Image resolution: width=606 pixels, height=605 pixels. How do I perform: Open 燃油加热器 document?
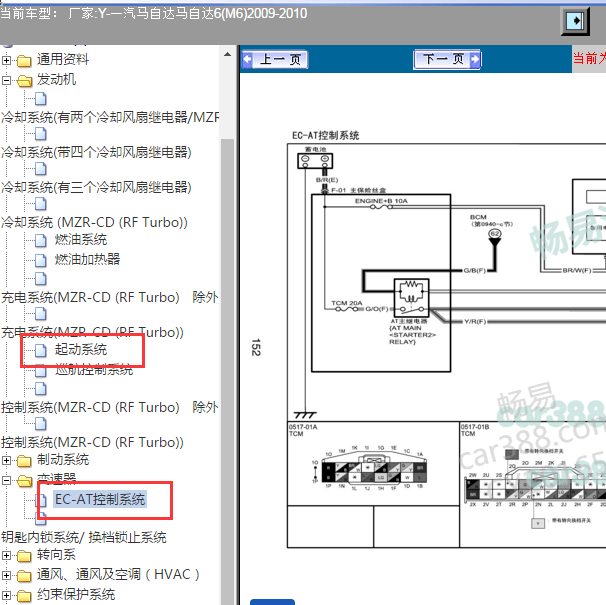[87, 259]
